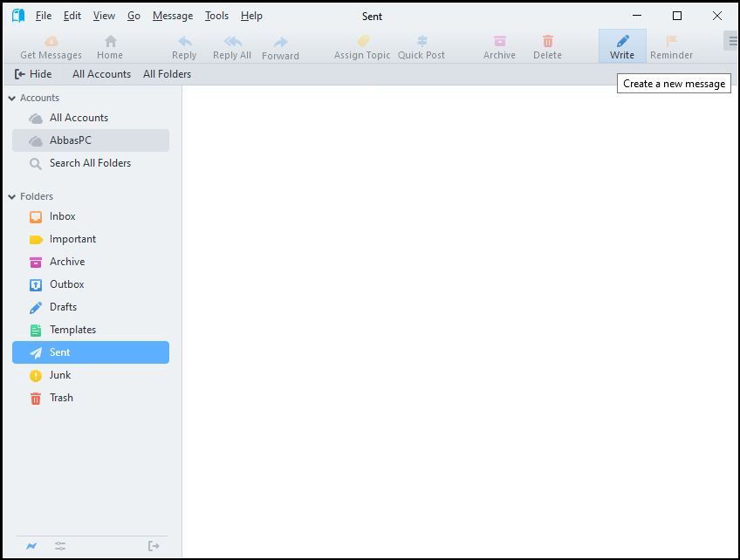Click Hide to collapse the sidebar
The width and height of the screenshot is (740, 560).
pos(33,74)
